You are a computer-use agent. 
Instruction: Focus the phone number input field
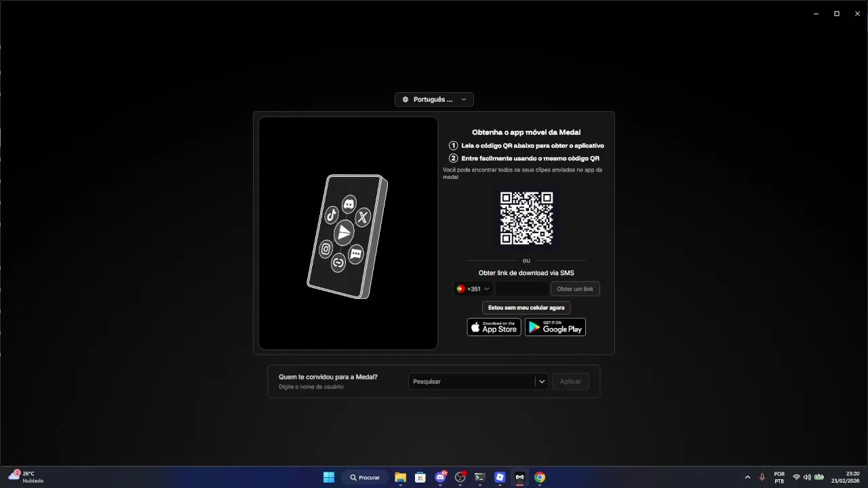click(521, 289)
